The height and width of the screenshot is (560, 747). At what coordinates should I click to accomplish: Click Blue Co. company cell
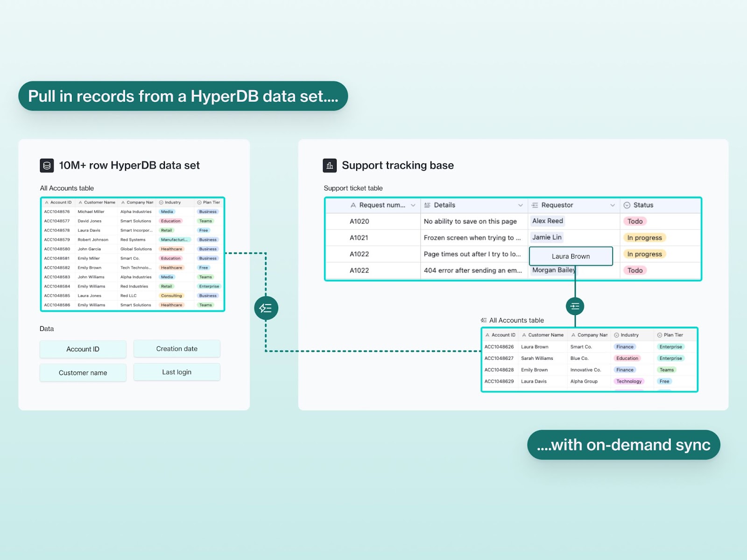click(x=579, y=358)
